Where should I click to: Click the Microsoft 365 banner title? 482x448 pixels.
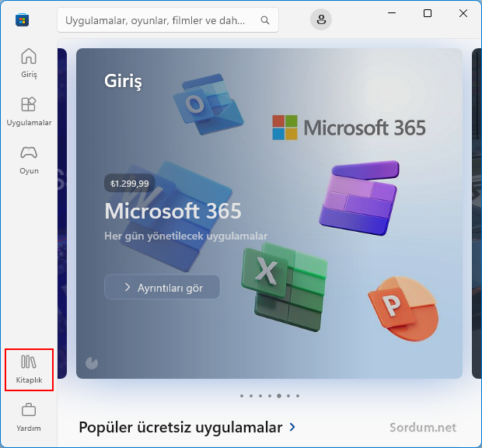(x=173, y=211)
